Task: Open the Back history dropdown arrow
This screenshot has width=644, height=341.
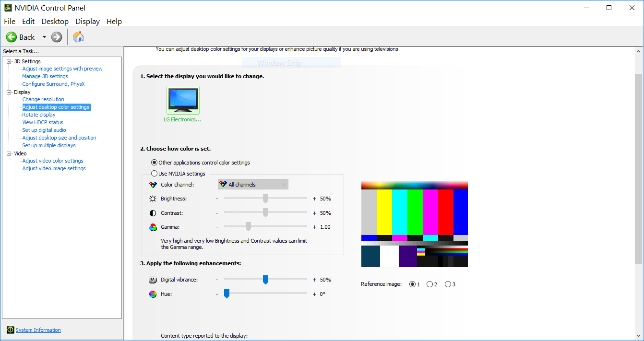Action: click(x=45, y=37)
